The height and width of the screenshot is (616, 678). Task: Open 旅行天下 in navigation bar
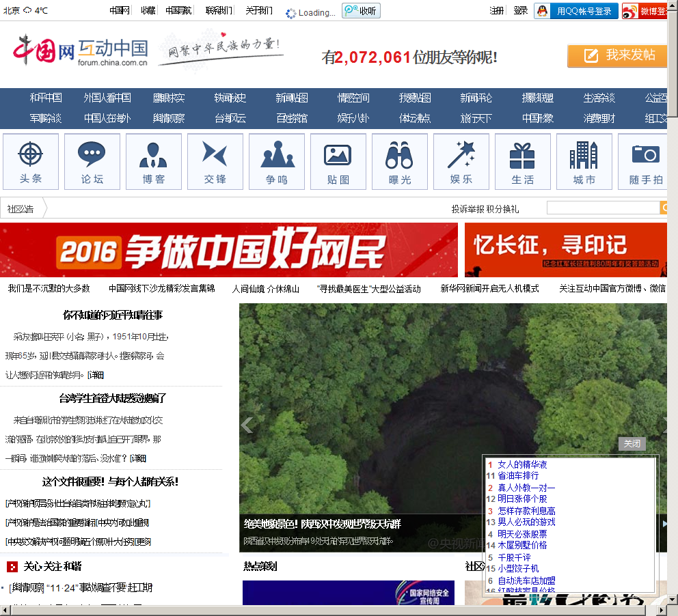click(x=476, y=118)
